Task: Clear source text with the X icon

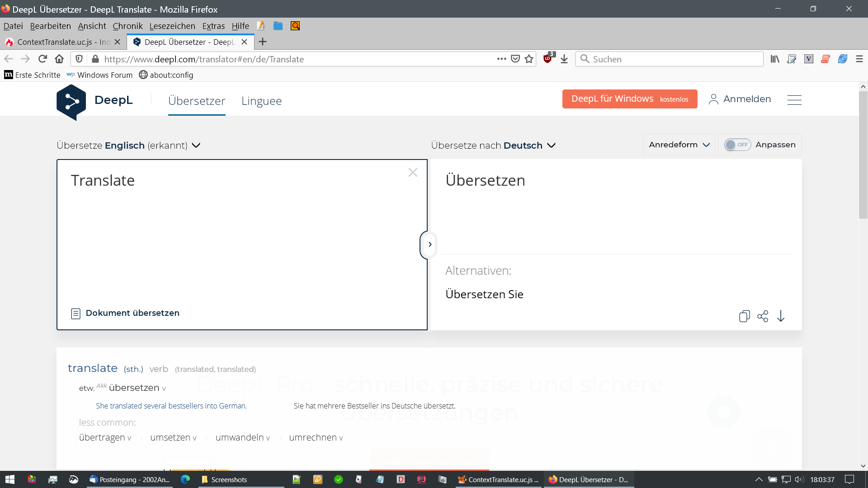Action: [x=412, y=173]
